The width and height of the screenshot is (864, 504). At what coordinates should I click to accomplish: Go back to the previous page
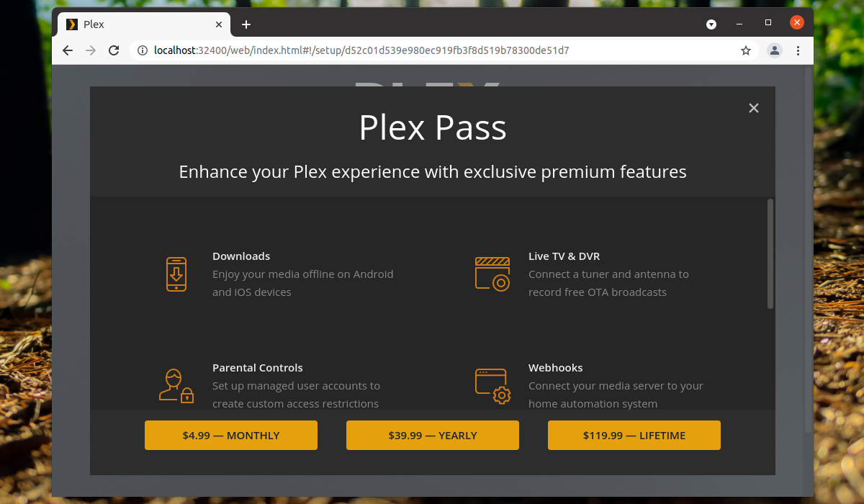(68, 50)
